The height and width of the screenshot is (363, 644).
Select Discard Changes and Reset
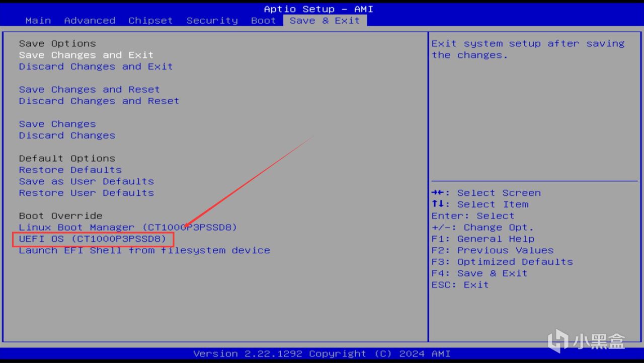(x=99, y=101)
